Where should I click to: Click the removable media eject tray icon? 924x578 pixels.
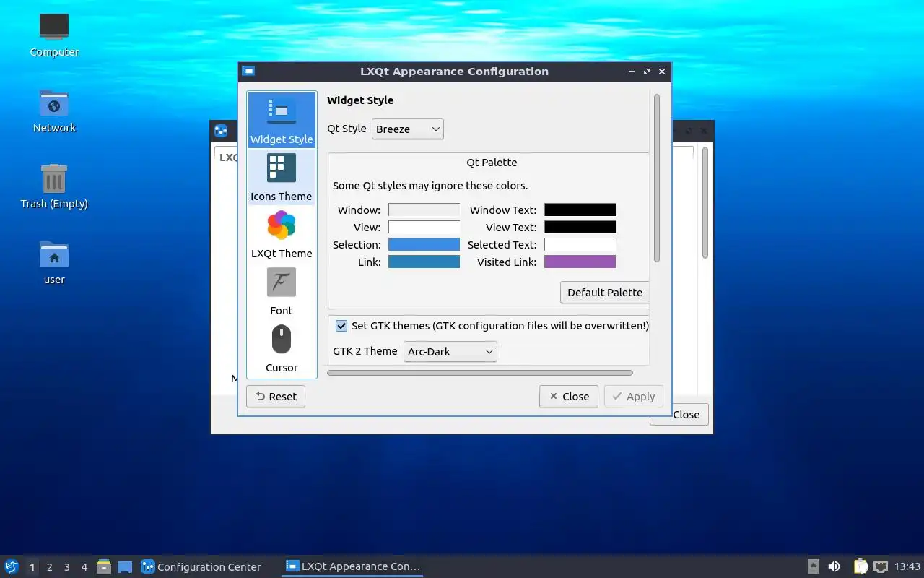click(814, 566)
